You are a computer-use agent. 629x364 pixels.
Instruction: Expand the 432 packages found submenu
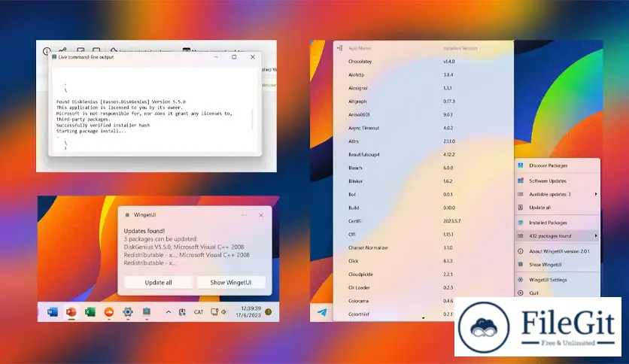(558, 235)
